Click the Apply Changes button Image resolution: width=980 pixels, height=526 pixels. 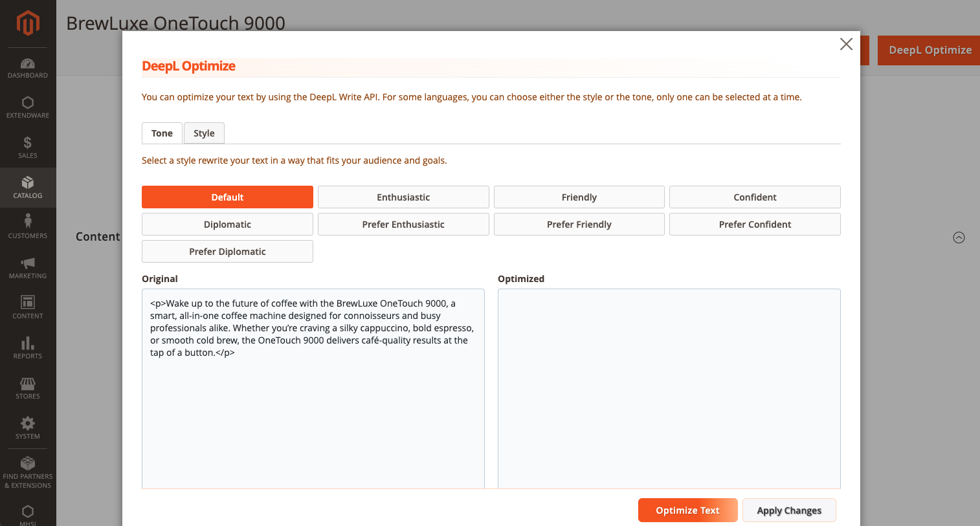tap(789, 510)
